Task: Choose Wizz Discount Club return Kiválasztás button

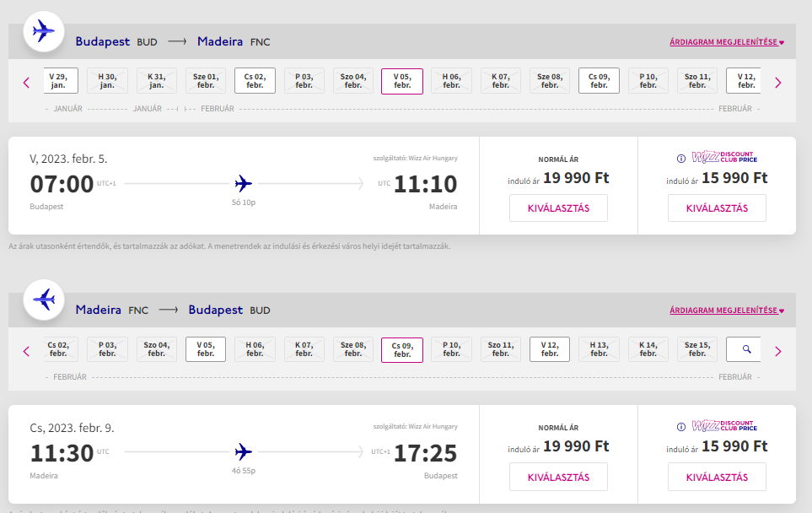Action: (x=717, y=478)
